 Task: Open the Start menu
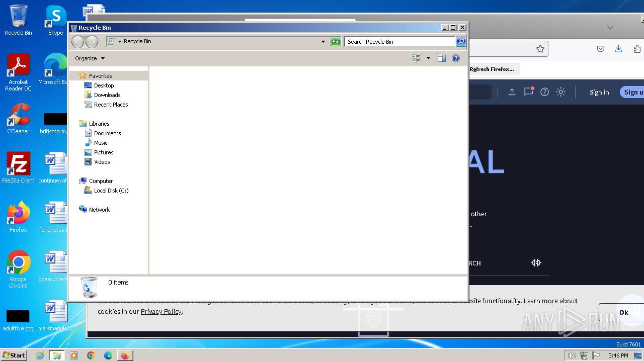(14, 355)
